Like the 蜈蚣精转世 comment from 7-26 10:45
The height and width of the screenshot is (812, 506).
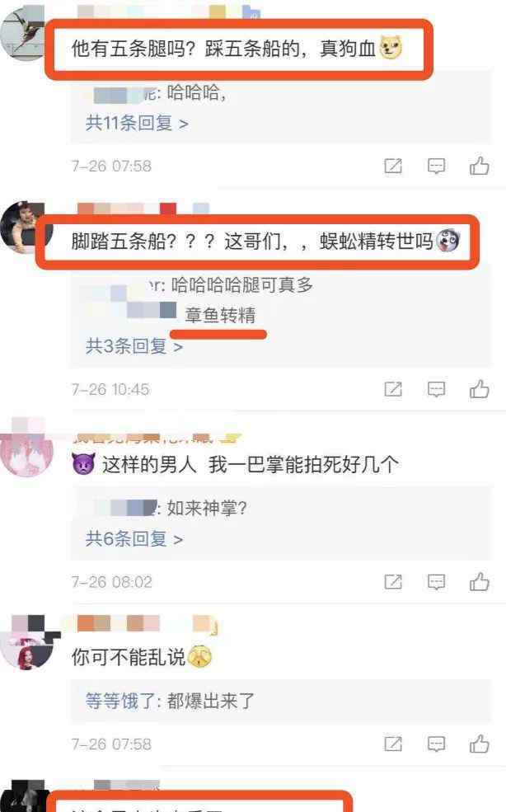[x=479, y=389]
